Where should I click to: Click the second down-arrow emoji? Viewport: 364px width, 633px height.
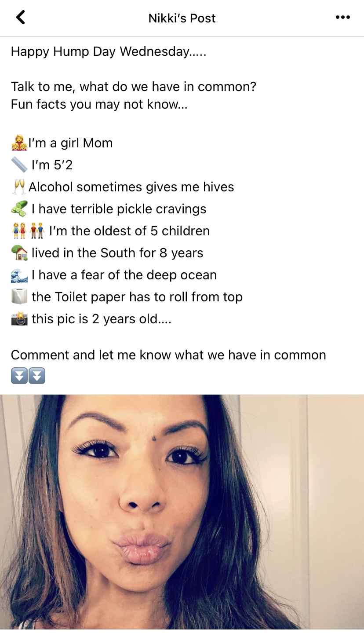[37, 376]
